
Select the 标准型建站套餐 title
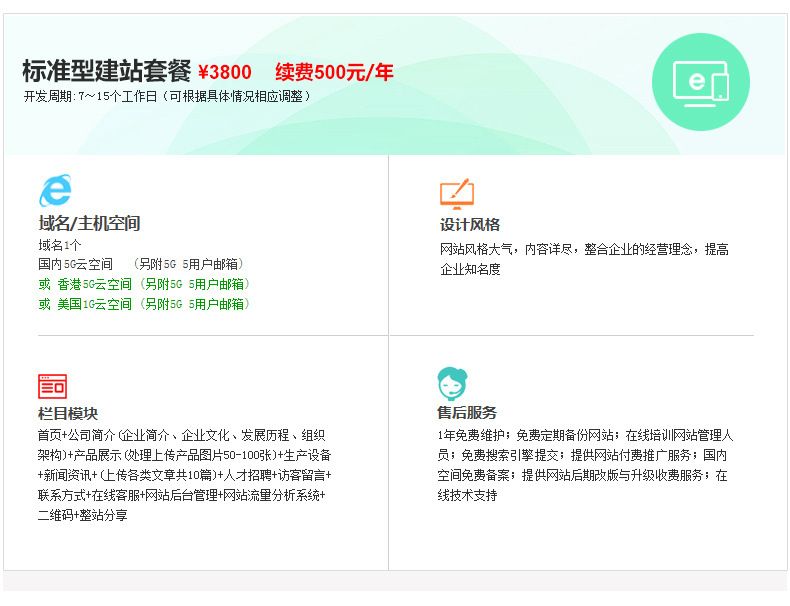[x=106, y=72]
